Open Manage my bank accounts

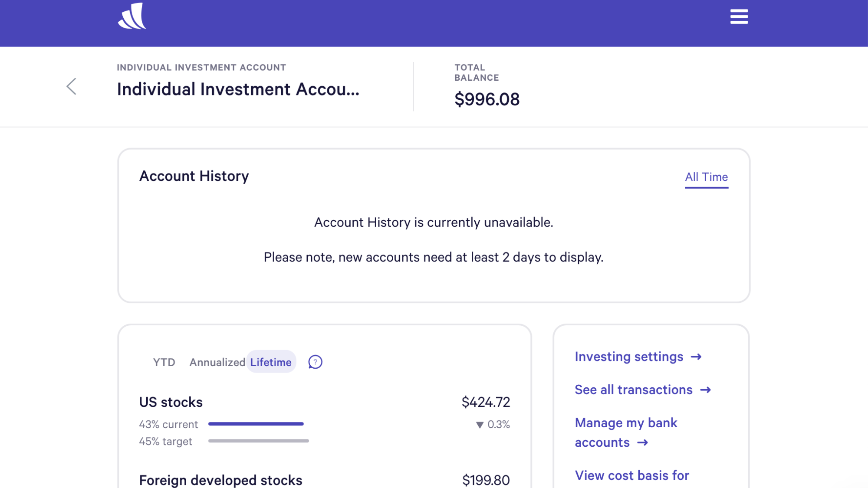click(x=626, y=423)
